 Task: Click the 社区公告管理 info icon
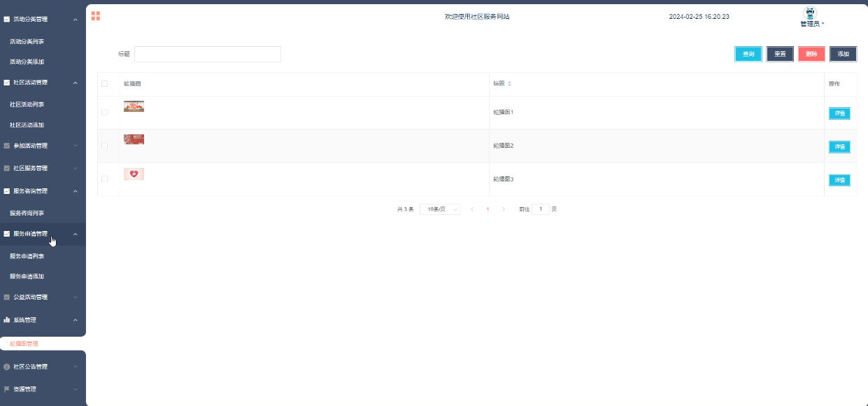pos(7,367)
